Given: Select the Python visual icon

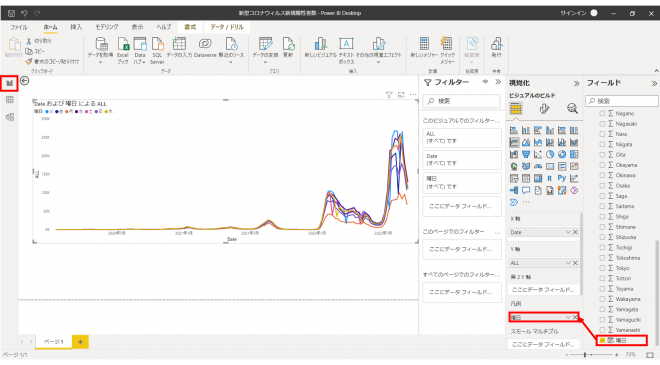Looking at the screenshot, I should pyautogui.click(x=562, y=179).
